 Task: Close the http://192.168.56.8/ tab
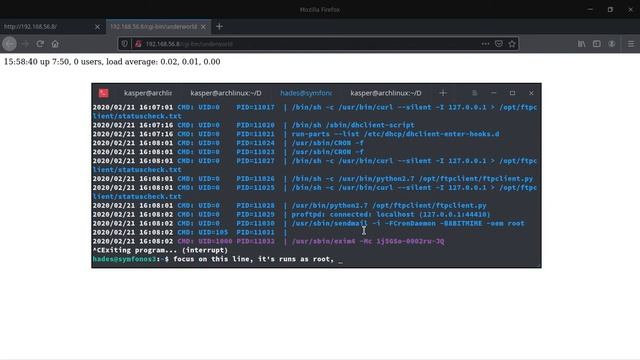tap(97, 27)
